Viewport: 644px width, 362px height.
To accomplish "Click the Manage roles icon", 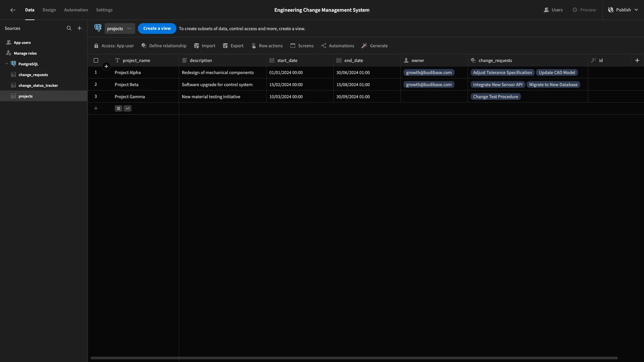I will coord(9,53).
